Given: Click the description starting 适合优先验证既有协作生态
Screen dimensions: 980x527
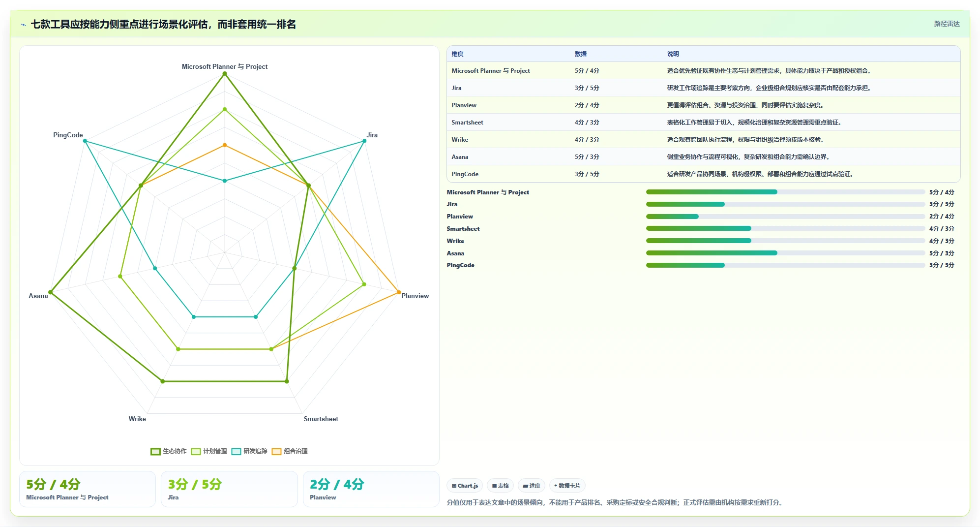Looking at the screenshot, I should click(x=770, y=71).
